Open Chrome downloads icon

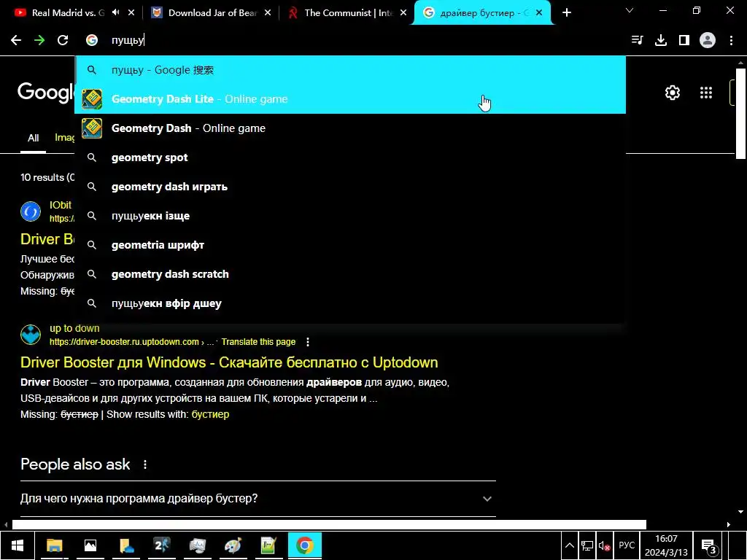(x=661, y=41)
